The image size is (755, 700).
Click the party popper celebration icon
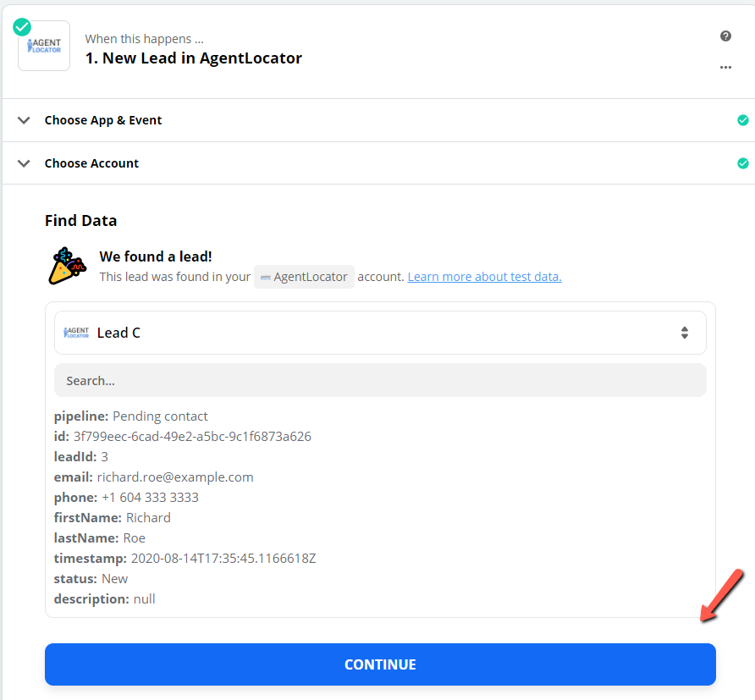pyautogui.click(x=67, y=266)
